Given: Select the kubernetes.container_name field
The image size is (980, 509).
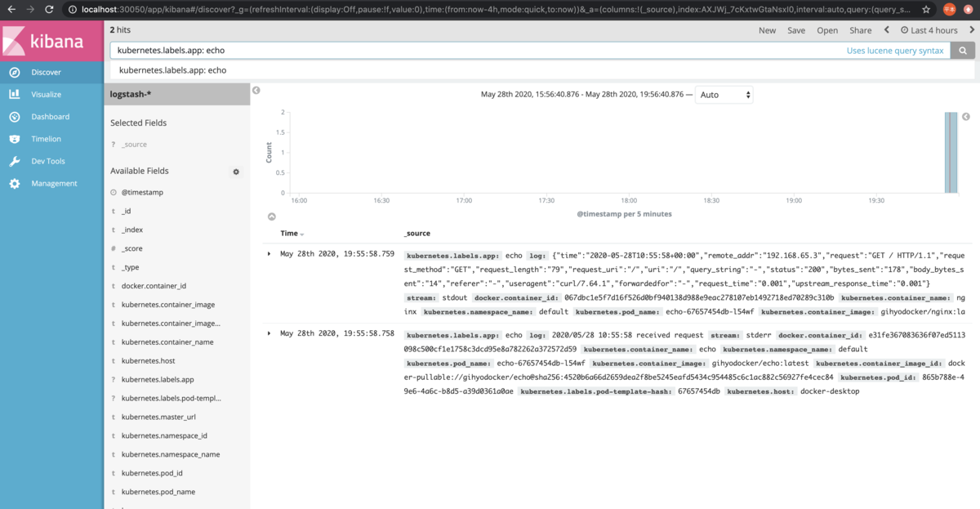Looking at the screenshot, I should 167,342.
